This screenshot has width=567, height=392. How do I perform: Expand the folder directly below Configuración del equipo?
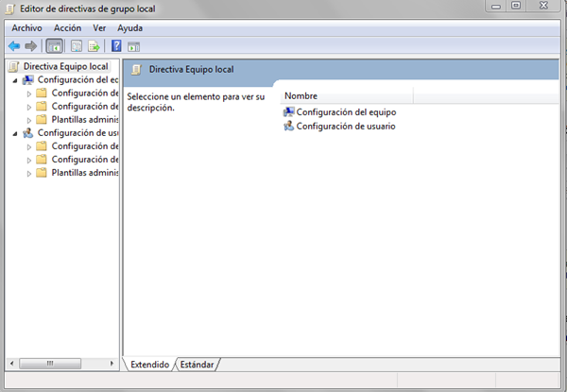(29, 94)
